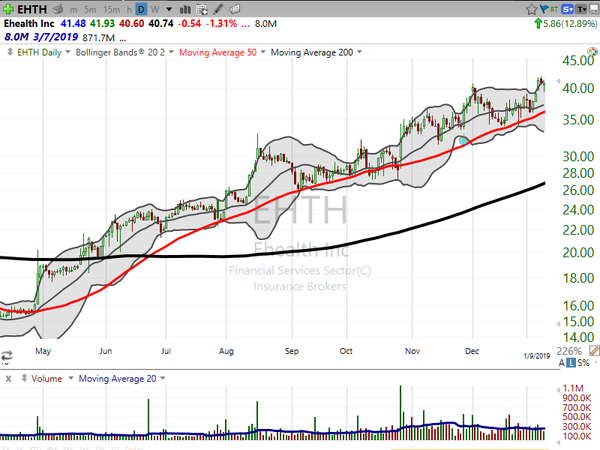
Task: Click the green up arrow change indicator
Action: click(x=538, y=24)
